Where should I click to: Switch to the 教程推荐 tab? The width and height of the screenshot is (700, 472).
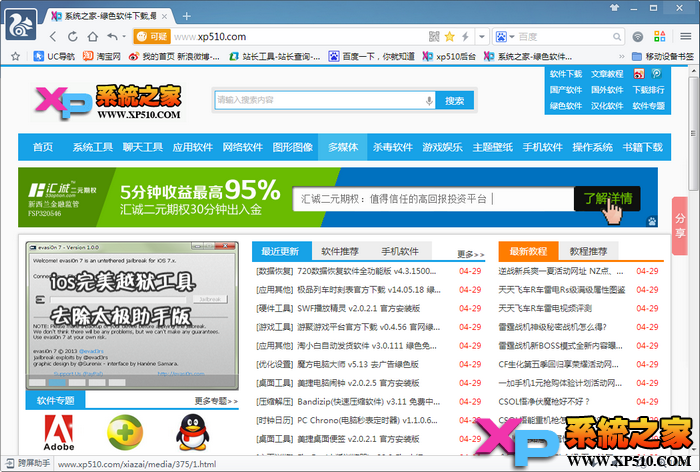point(588,251)
